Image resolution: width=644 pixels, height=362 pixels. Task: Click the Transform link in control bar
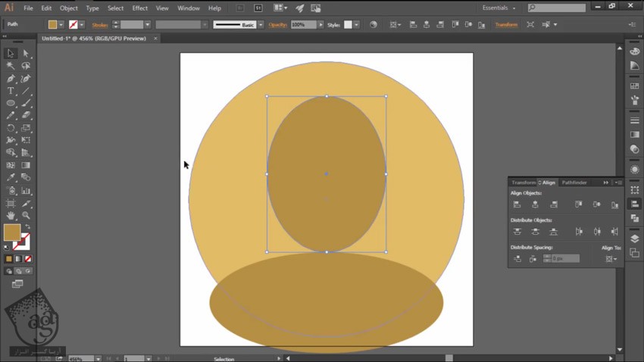click(x=506, y=25)
